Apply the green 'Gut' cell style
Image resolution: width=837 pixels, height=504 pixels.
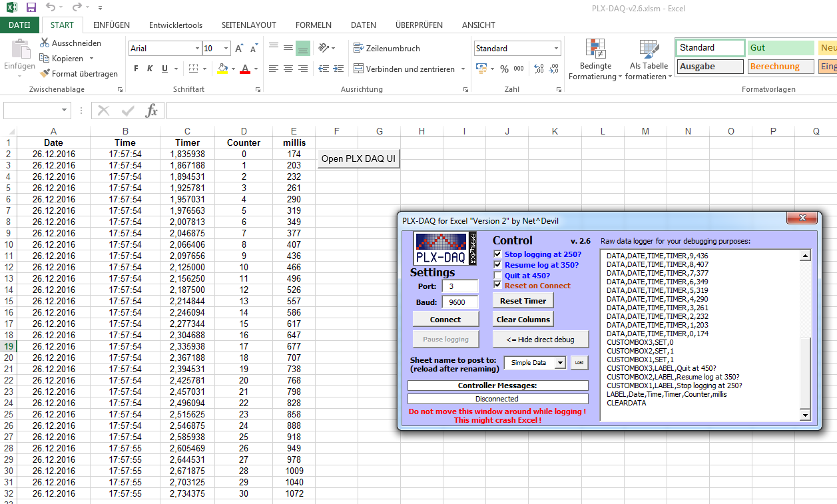pyautogui.click(x=780, y=48)
